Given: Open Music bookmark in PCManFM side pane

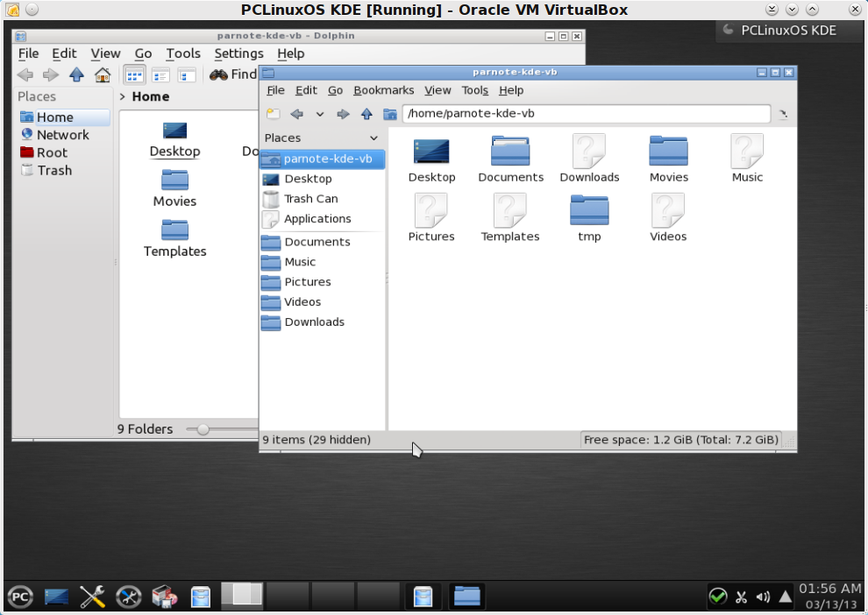Looking at the screenshot, I should 322,262.
